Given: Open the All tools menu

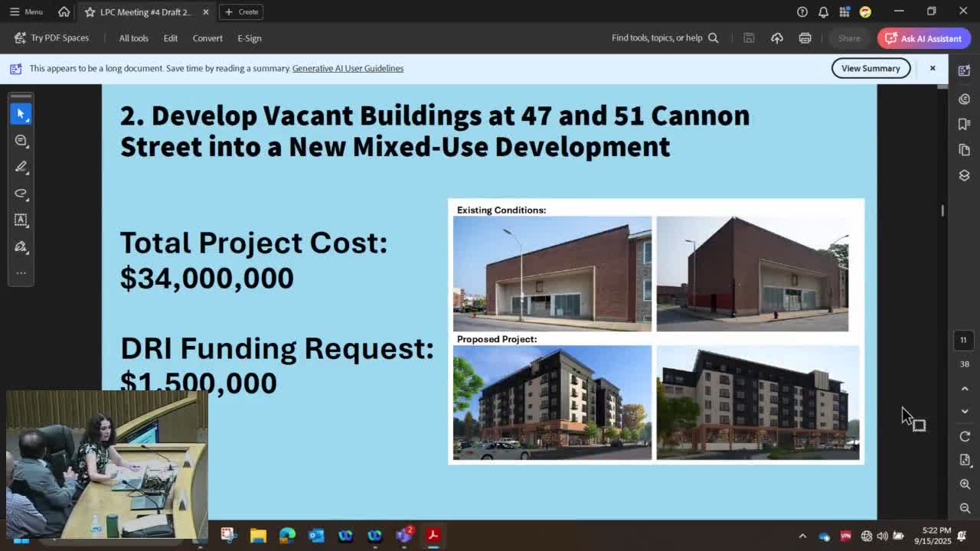Looking at the screenshot, I should coord(133,38).
